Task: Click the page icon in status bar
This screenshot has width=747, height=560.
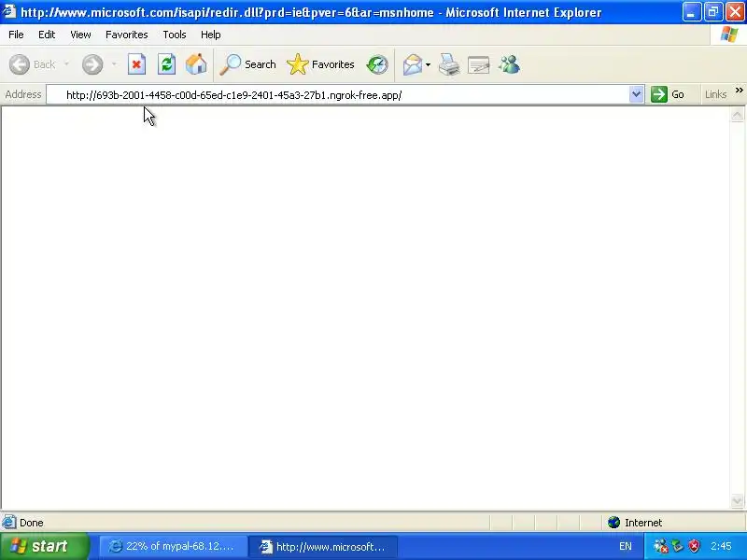Action: (8, 523)
